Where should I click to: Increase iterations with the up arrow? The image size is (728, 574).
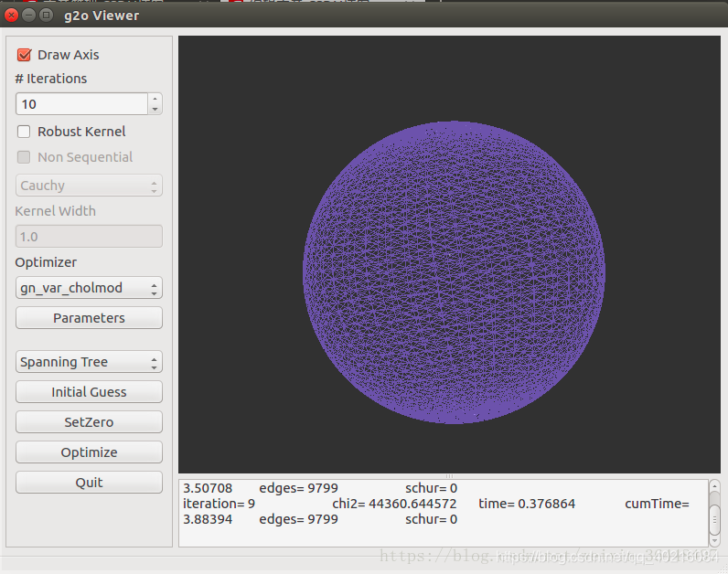[x=155, y=99]
